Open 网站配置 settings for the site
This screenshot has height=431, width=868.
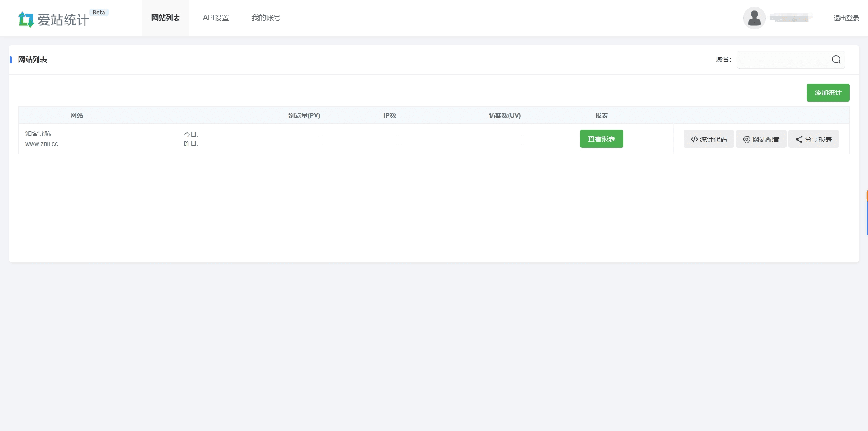coord(761,139)
